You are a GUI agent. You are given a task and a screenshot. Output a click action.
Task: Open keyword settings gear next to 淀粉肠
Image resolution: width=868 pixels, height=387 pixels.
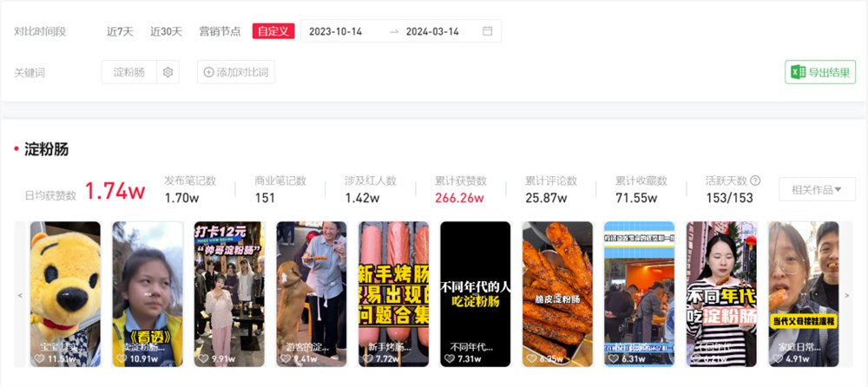point(168,72)
